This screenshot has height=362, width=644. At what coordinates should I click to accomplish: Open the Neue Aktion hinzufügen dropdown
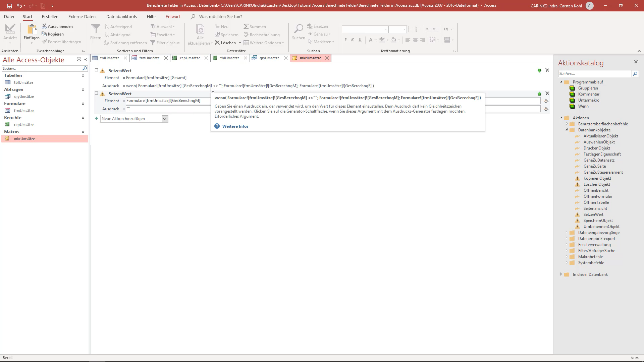165,119
